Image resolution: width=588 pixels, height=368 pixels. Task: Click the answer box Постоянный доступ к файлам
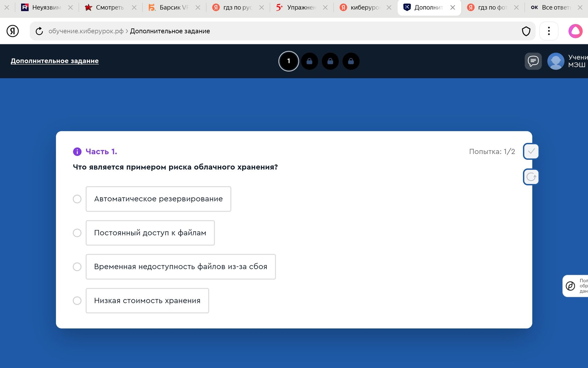tap(150, 233)
